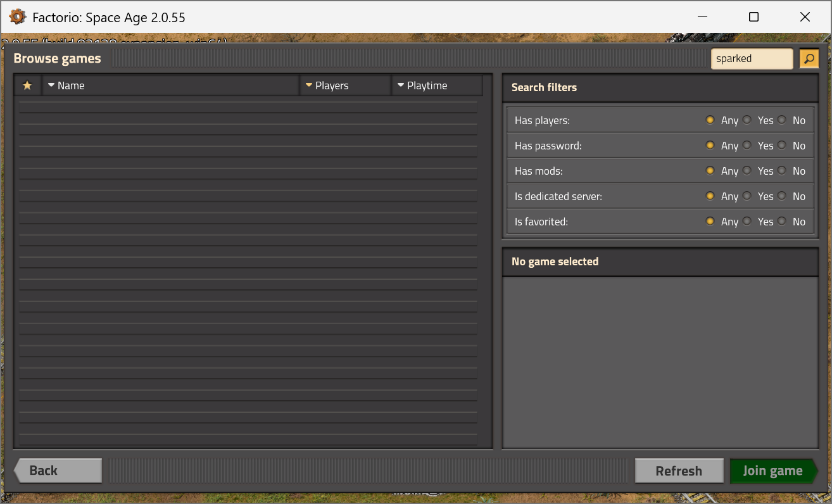
Task: Sort game list by Name column
Action: click(170, 85)
